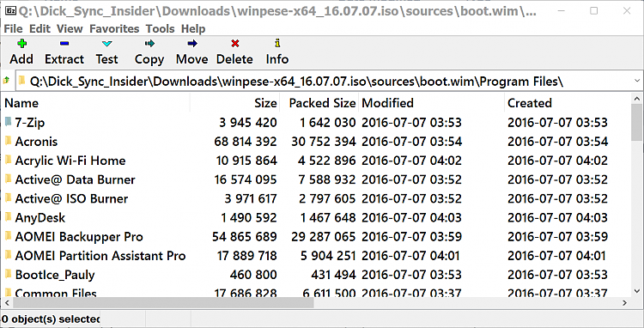Select the AOMEI Partition Assistant Pro folder icon
Screen dimensions: 644x328
pos(9,255)
